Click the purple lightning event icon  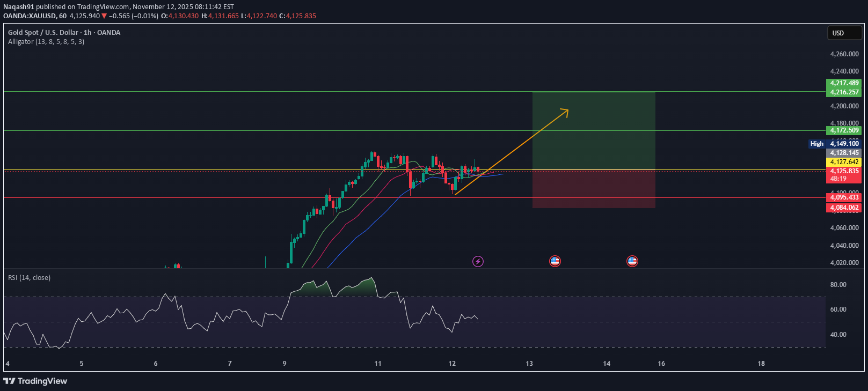pyautogui.click(x=478, y=261)
